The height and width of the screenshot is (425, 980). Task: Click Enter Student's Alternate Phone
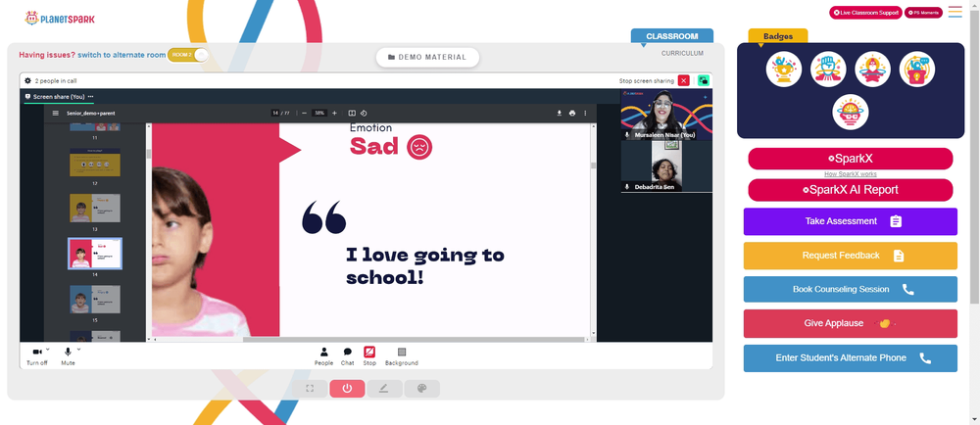(850, 358)
